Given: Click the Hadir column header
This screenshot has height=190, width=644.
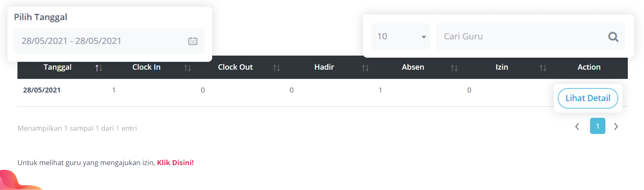Looking at the screenshot, I should pos(324,67).
